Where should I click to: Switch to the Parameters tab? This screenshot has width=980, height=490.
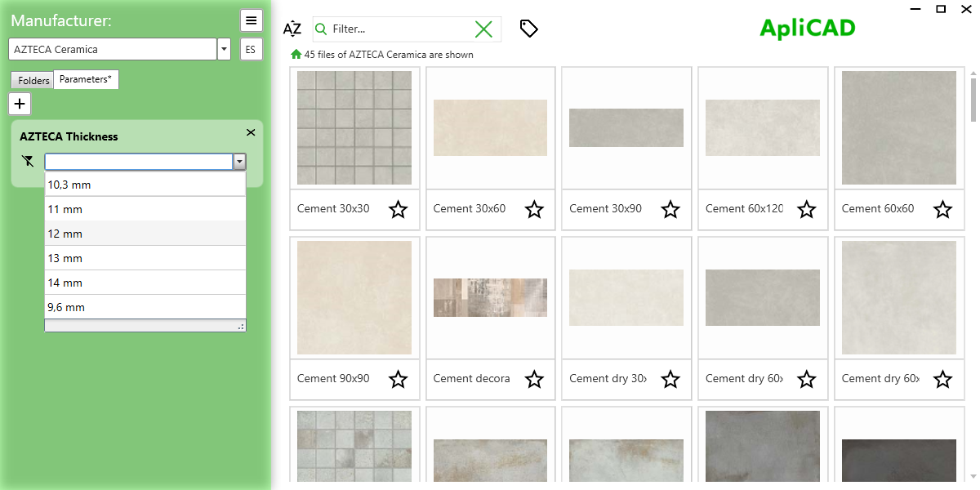point(86,80)
